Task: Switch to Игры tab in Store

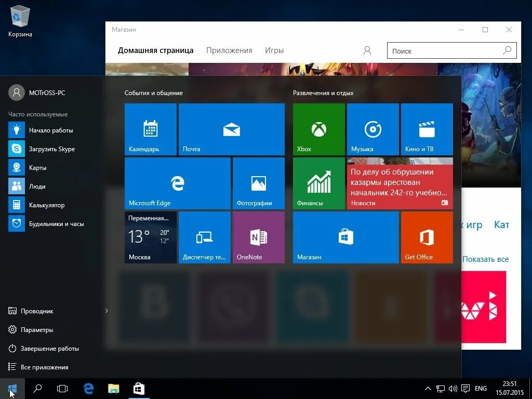Action: tap(274, 50)
